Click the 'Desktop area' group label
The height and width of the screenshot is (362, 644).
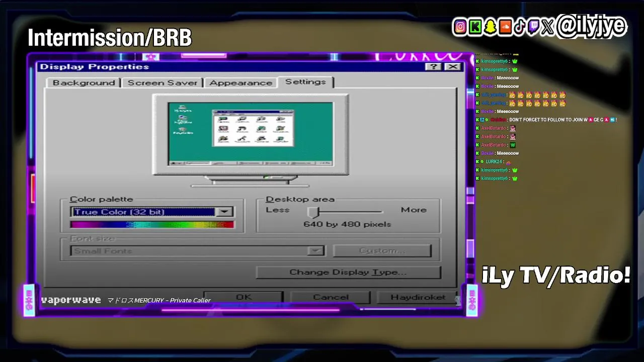[x=300, y=200]
